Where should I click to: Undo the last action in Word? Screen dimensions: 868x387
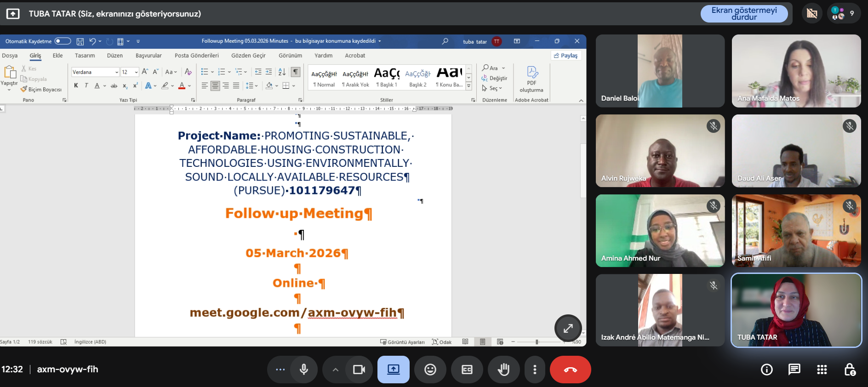[x=92, y=41]
